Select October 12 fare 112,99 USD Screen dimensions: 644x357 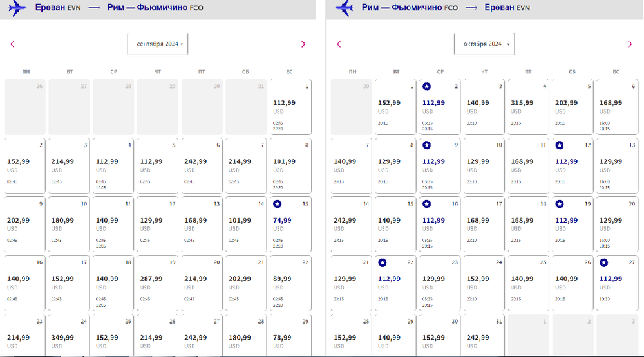click(x=573, y=165)
